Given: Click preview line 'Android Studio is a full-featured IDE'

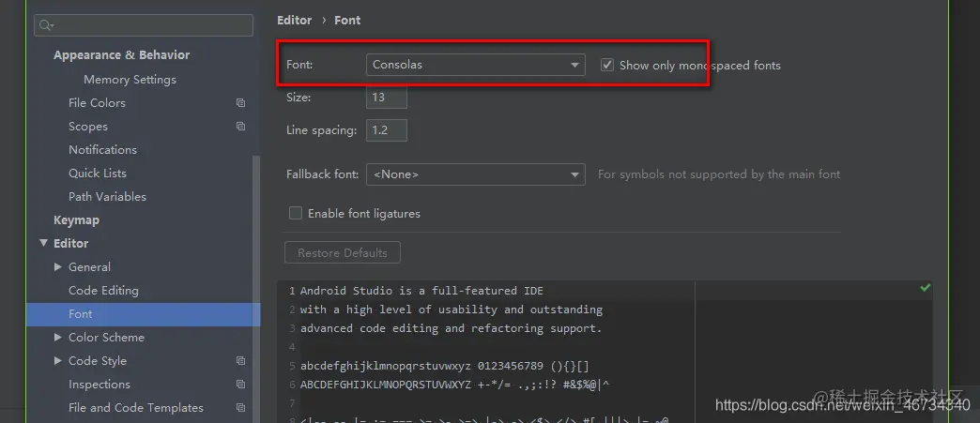Looking at the screenshot, I should click(421, 291).
